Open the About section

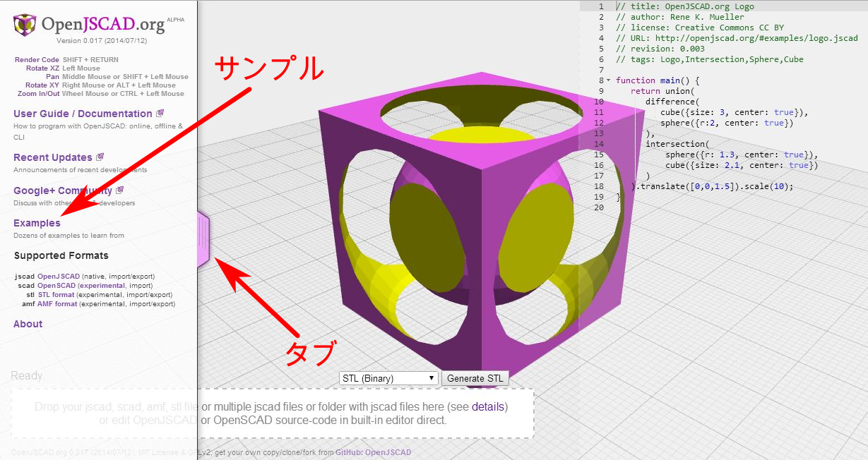click(28, 324)
